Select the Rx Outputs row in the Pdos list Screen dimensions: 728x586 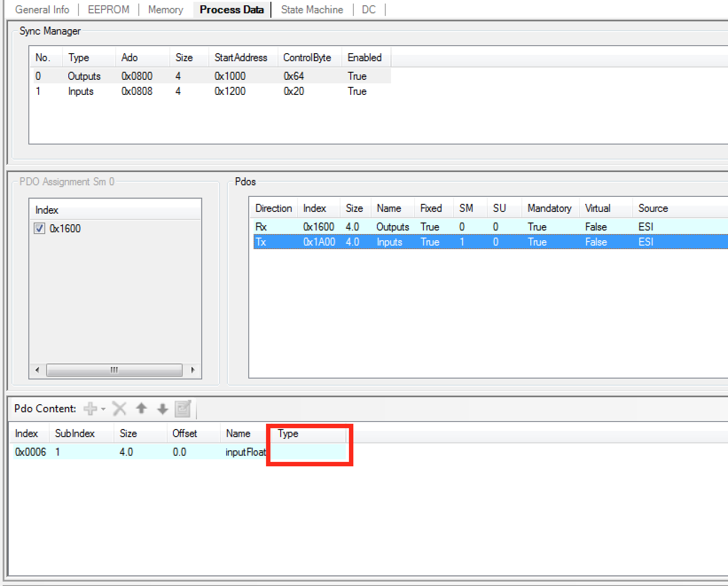(393, 227)
